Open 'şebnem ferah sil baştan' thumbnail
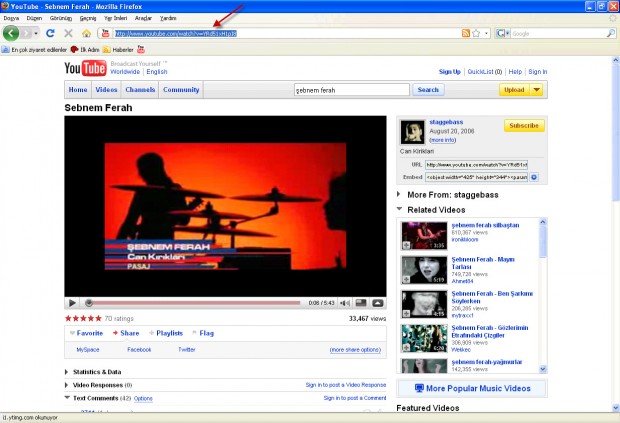620x423 pixels. point(424,236)
